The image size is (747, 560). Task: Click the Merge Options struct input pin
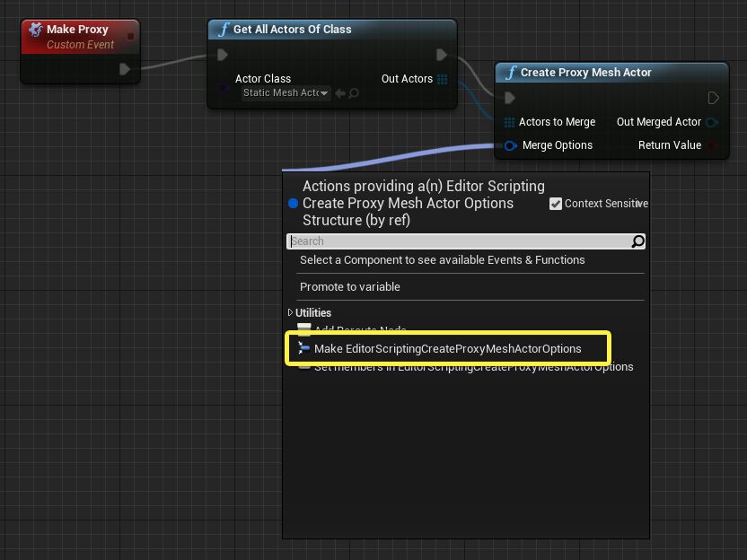tap(509, 145)
